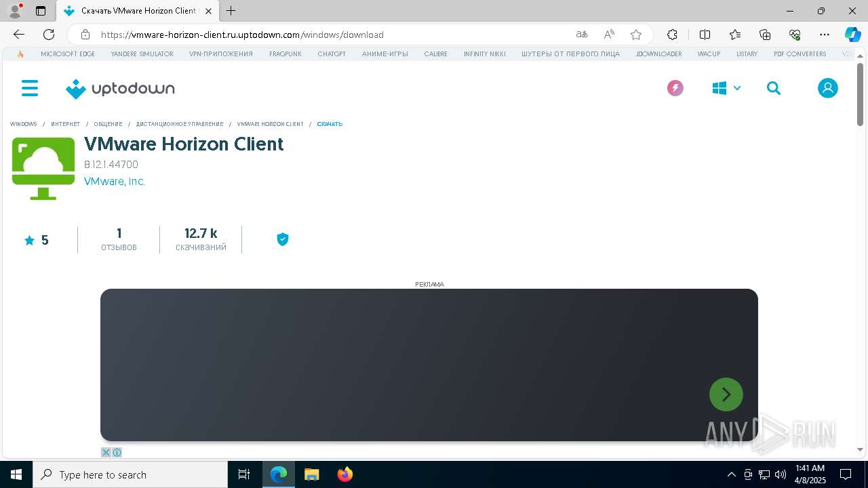
Task: Open the Windows Start menu
Action: tap(16, 474)
